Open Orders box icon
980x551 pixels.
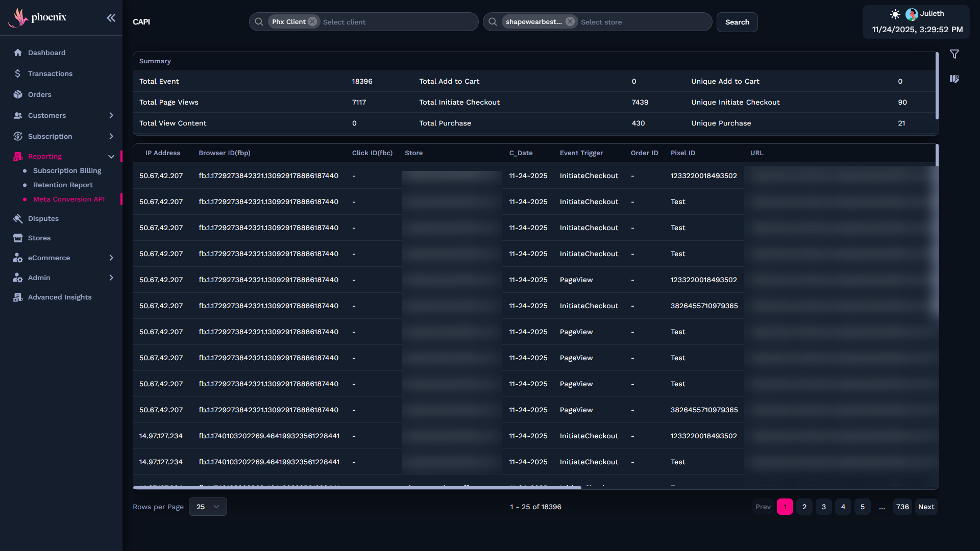click(18, 94)
